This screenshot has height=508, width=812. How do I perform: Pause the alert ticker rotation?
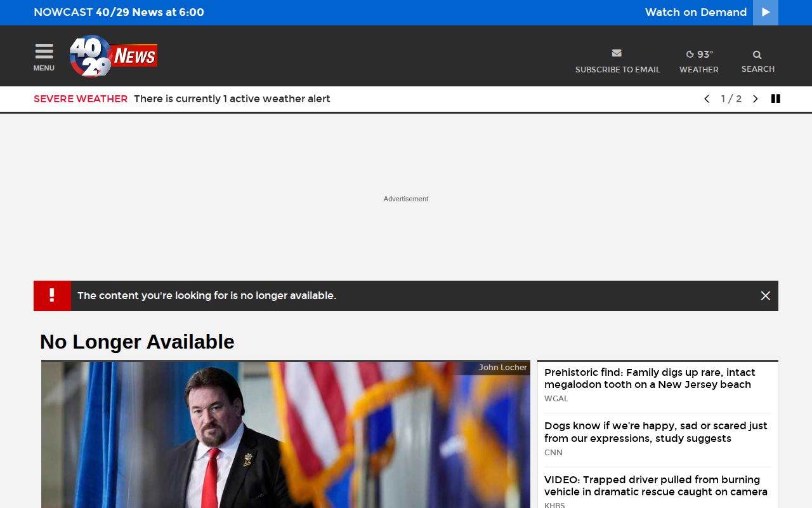(x=775, y=98)
